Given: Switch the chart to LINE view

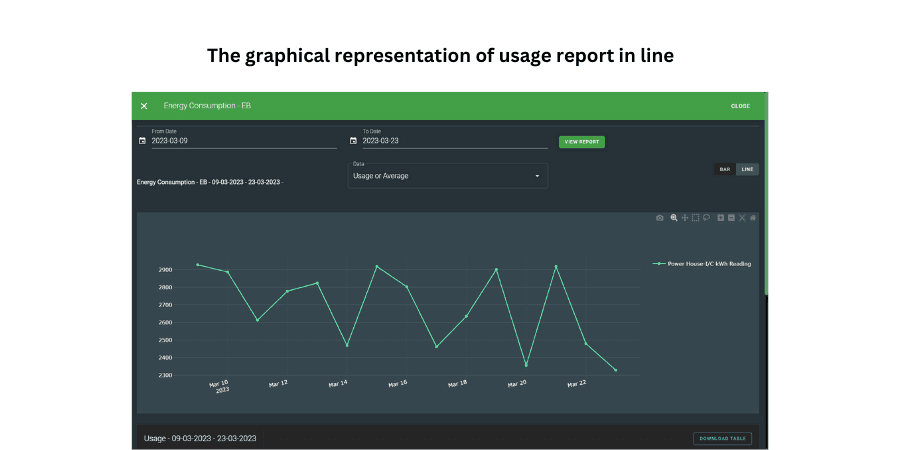Looking at the screenshot, I should click(747, 169).
